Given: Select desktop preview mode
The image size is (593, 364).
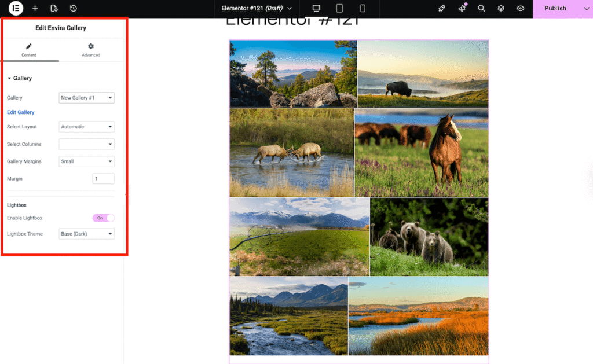Looking at the screenshot, I should pyautogui.click(x=316, y=8).
